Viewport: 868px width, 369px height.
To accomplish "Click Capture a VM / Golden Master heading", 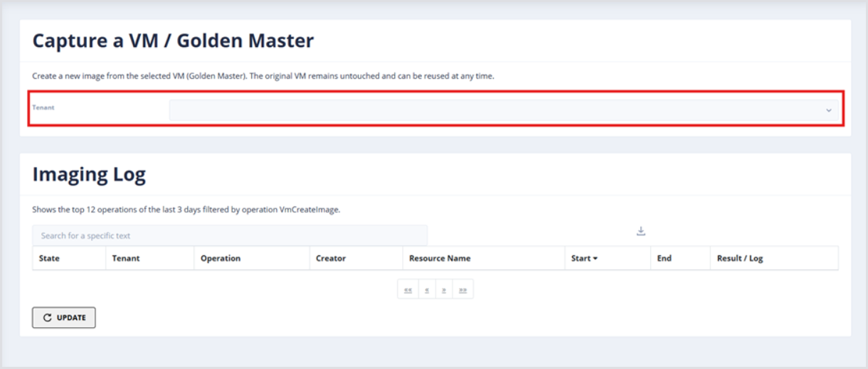I will point(173,41).
